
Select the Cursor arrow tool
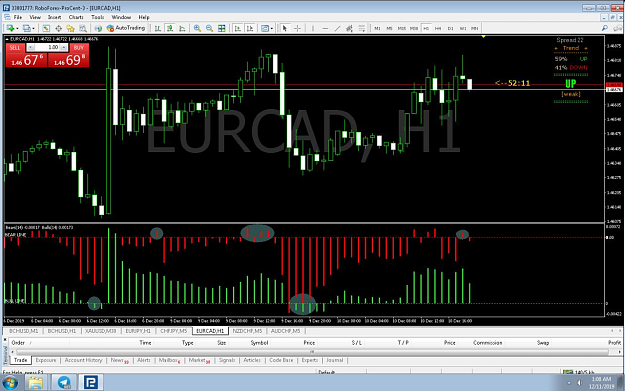[x=285, y=28]
